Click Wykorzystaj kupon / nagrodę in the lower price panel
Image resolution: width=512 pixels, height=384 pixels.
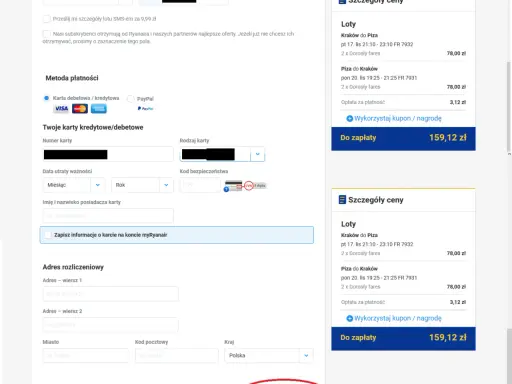398,318
